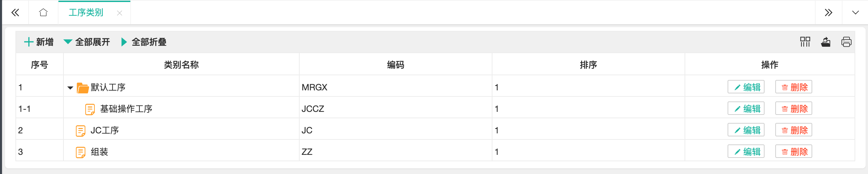The width and height of the screenshot is (868, 174).
Task: Select the 组装 tree item
Action: [99, 152]
